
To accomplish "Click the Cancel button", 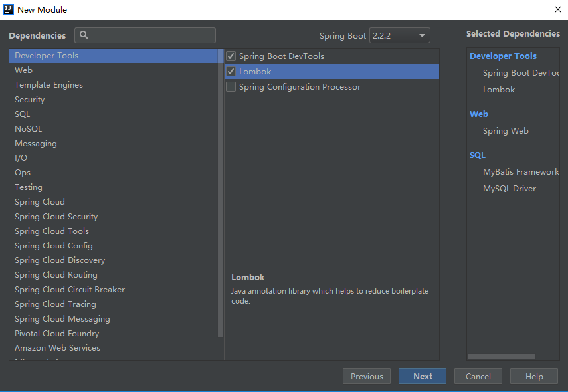I will pos(478,377).
